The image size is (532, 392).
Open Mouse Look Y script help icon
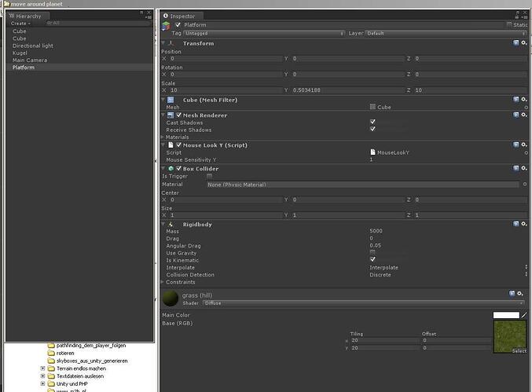click(515, 145)
